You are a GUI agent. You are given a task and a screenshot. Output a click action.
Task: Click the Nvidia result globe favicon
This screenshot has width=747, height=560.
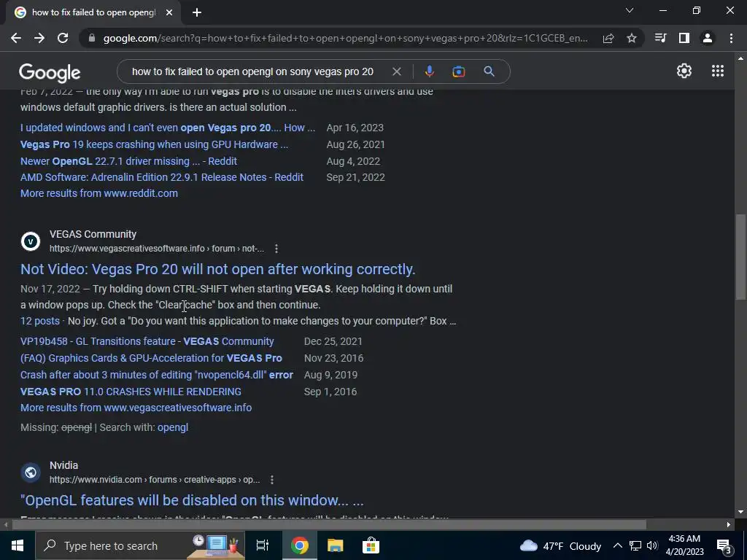coord(31,472)
